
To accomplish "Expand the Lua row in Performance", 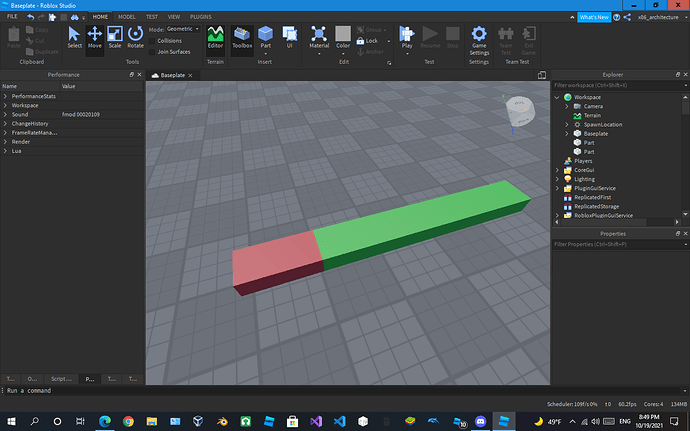I will click(5, 151).
